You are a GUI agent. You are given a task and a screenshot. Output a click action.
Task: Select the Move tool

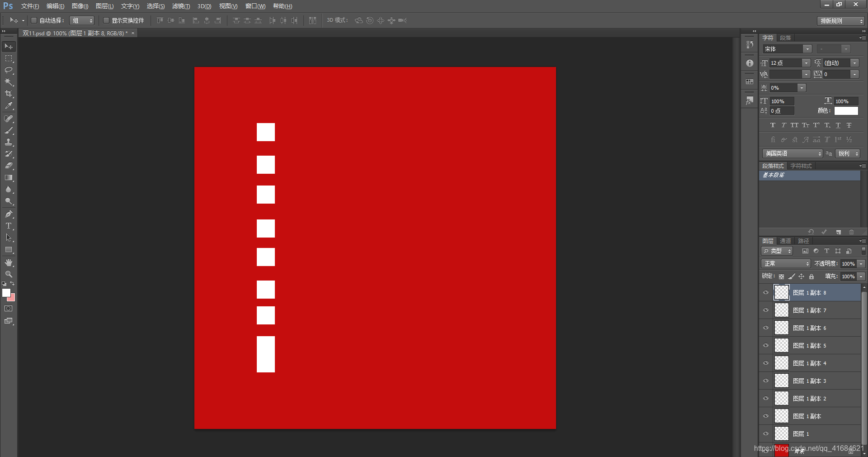click(9, 47)
